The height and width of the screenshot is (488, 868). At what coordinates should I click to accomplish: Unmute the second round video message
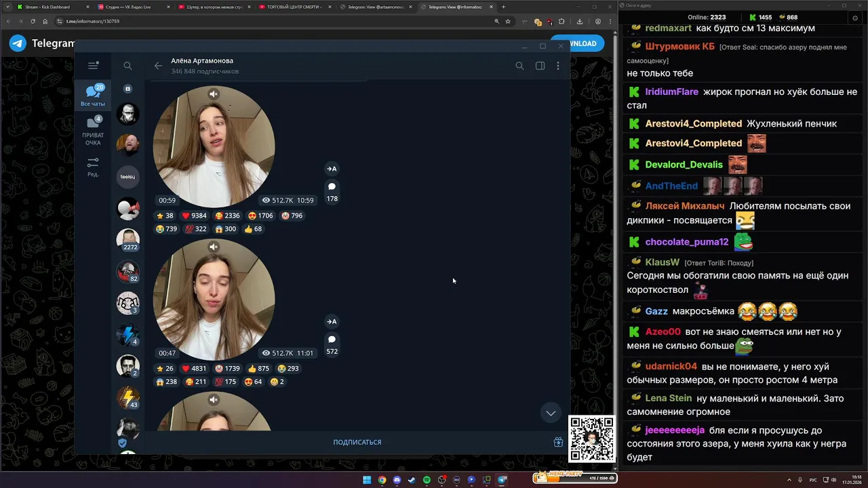click(x=214, y=247)
